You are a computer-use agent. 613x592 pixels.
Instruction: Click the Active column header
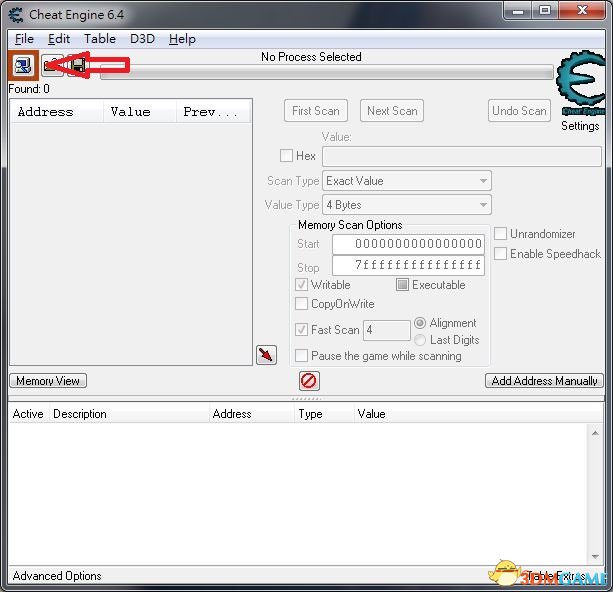pos(28,414)
